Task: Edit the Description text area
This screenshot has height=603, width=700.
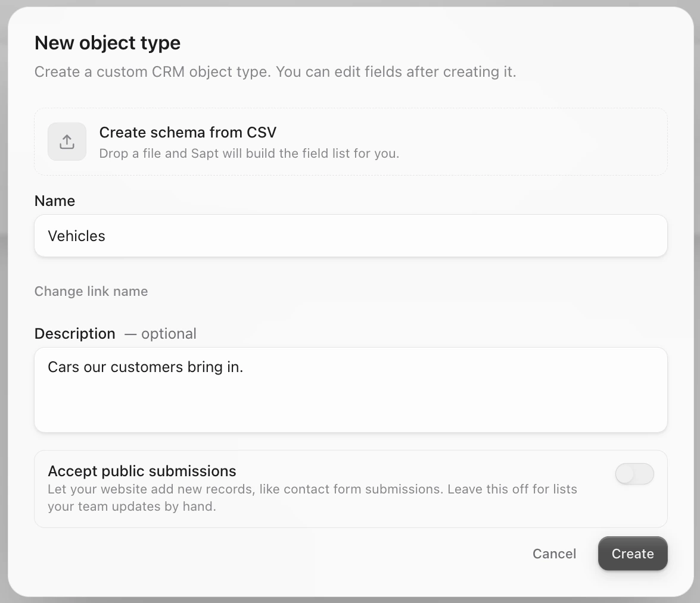Action: tap(351, 390)
